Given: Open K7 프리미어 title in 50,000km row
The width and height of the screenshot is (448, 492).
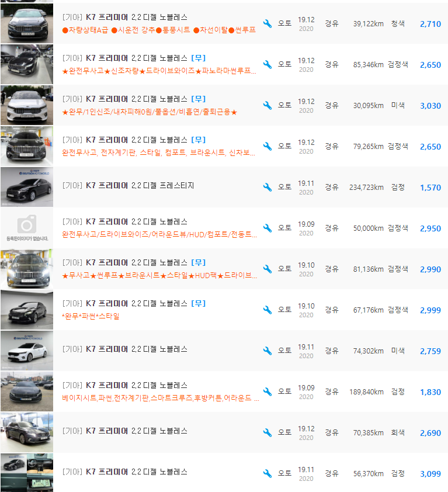Looking at the screenshot, I should [x=125, y=222].
